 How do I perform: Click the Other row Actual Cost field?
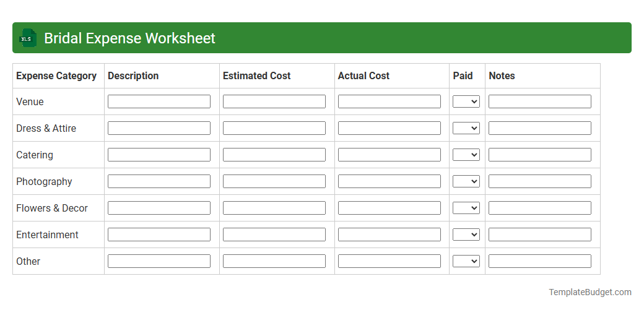[389, 261]
